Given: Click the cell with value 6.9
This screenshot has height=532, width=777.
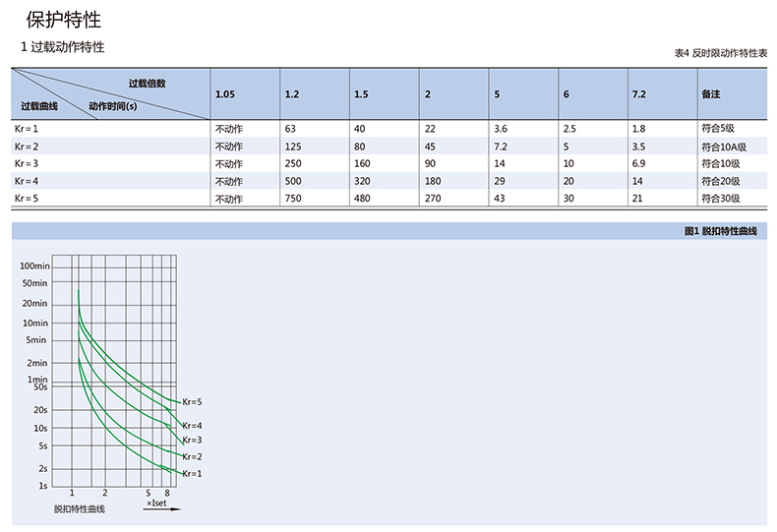Looking at the screenshot, I should tap(638, 163).
